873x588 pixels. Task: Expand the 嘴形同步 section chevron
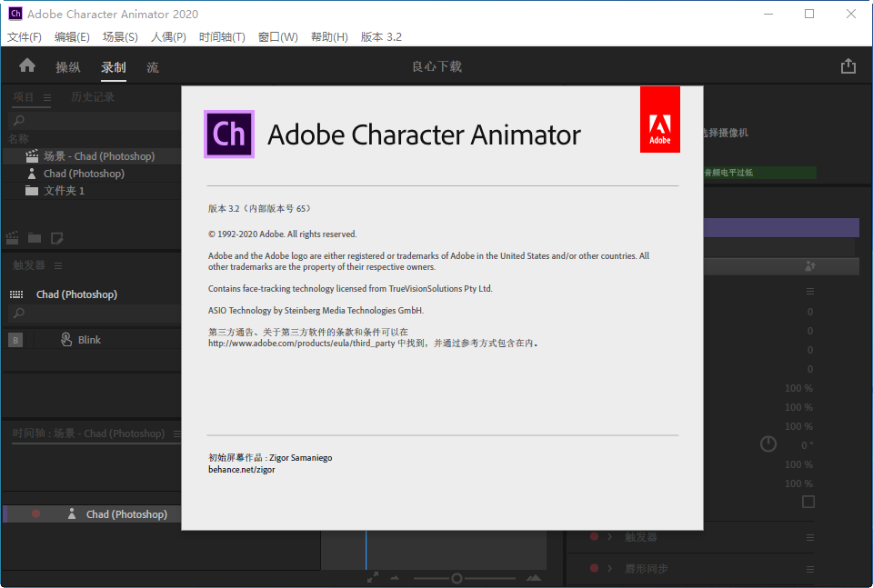[x=608, y=569]
